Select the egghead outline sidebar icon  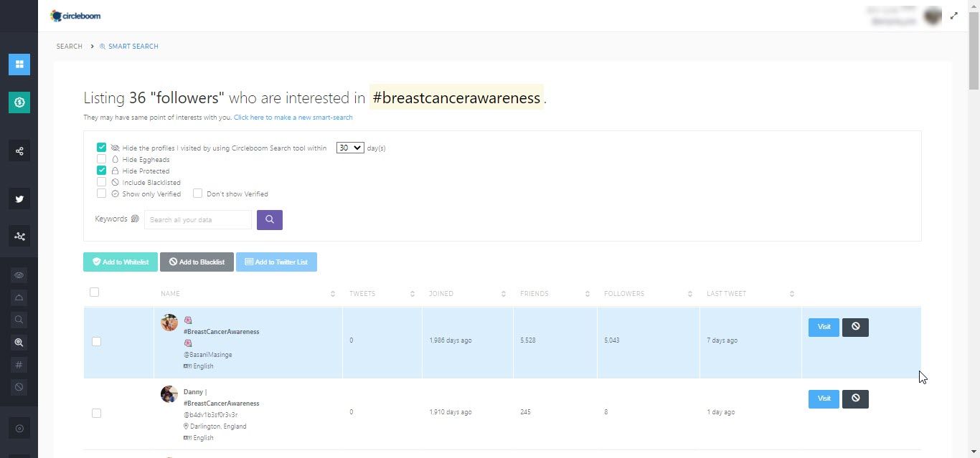point(19,297)
